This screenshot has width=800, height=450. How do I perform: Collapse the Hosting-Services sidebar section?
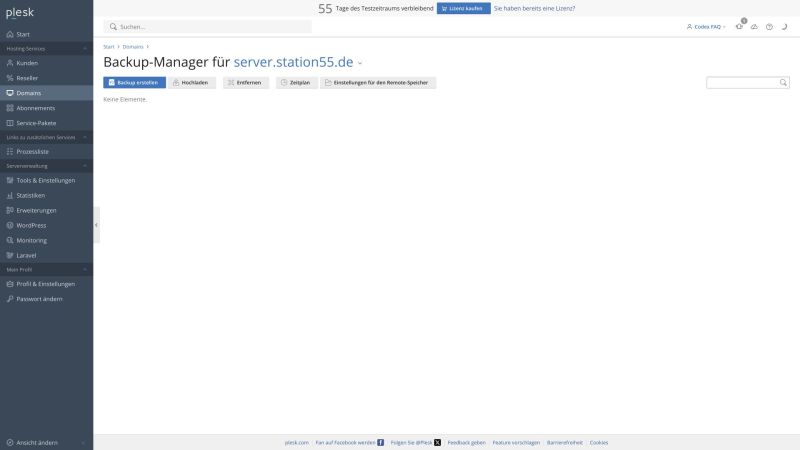[x=85, y=48]
